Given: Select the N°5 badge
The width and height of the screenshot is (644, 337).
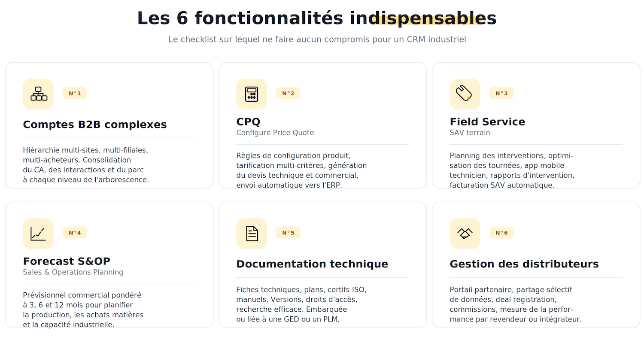Looking at the screenshot, I should click(x=288, y=233).
